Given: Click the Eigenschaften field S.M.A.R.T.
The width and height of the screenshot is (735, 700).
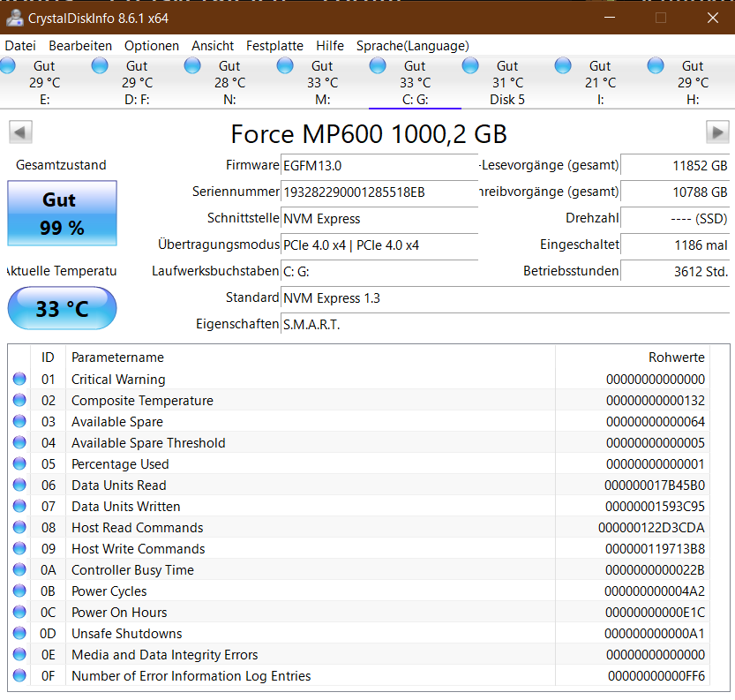Looking at the screenshot, I should (505, 325).
